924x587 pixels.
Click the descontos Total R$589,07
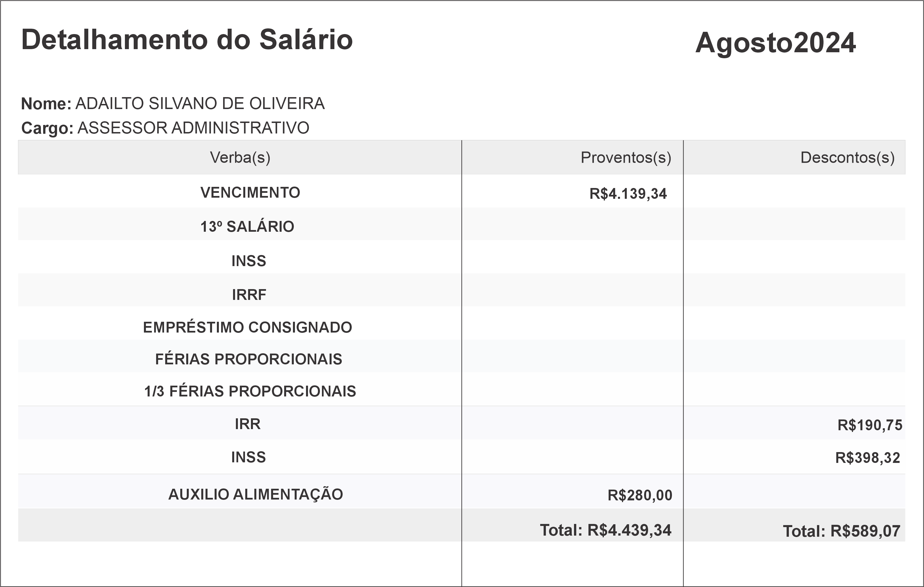[841, 531]
